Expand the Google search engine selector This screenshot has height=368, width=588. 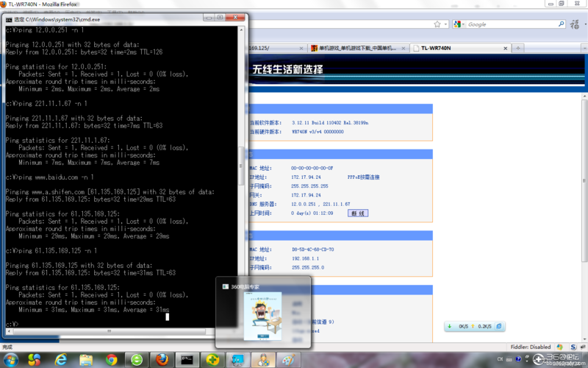459,24
